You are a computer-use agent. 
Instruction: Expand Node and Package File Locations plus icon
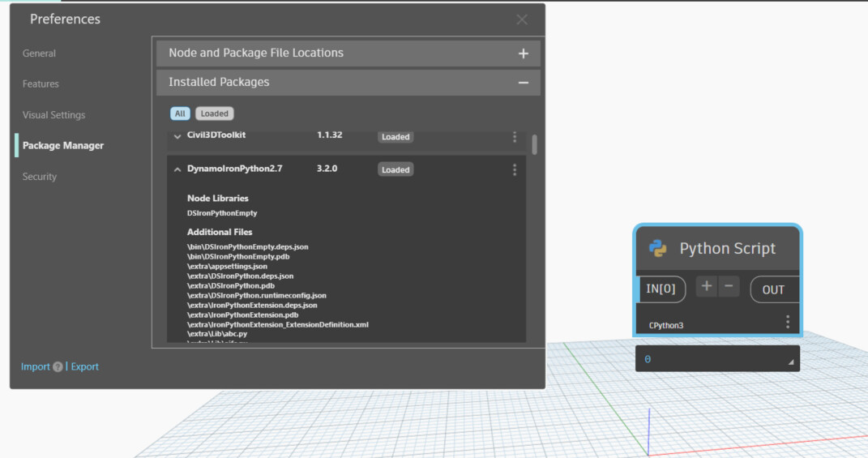524,54
